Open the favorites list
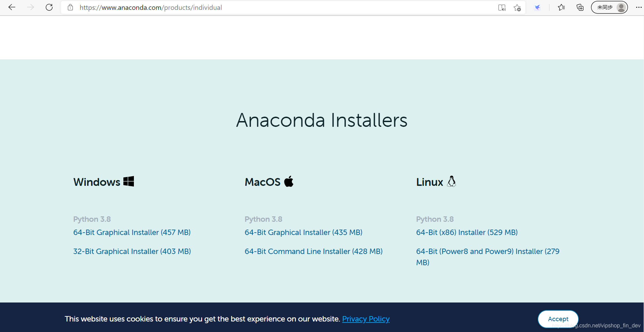The image size is (644, 332). click(561, 7)
